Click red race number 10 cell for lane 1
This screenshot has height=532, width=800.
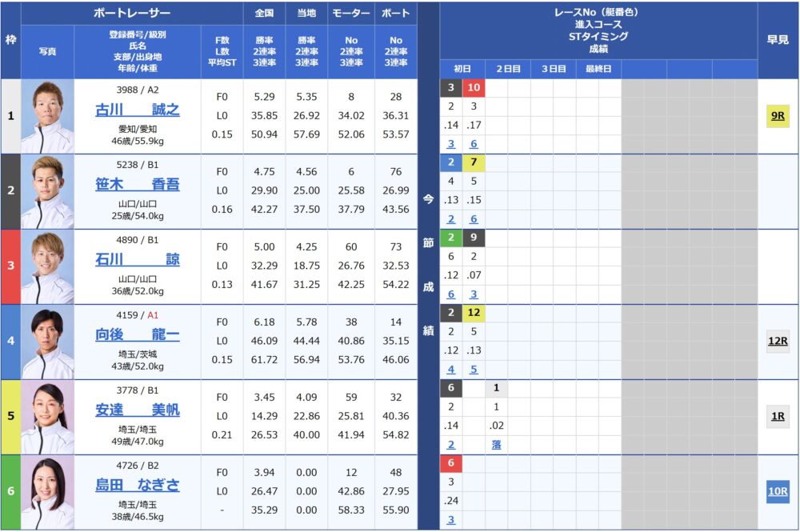474,88
